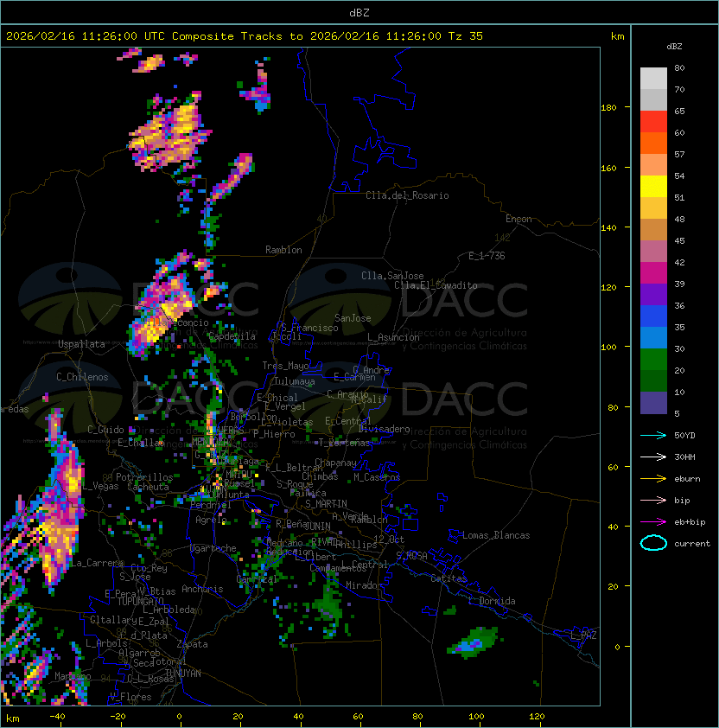Select the 35 dBZ light blue swatch

[x=653, y=337]
